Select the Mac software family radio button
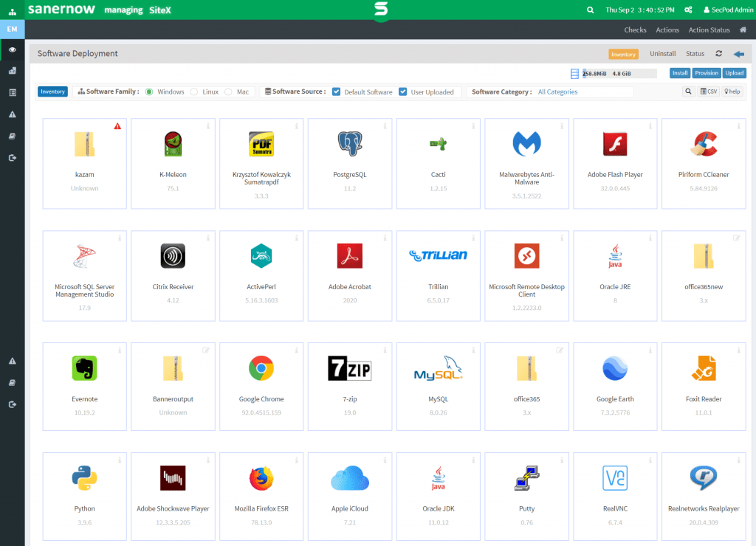Image resolution: width=756 pixels, height=546 pixels. 229,92
